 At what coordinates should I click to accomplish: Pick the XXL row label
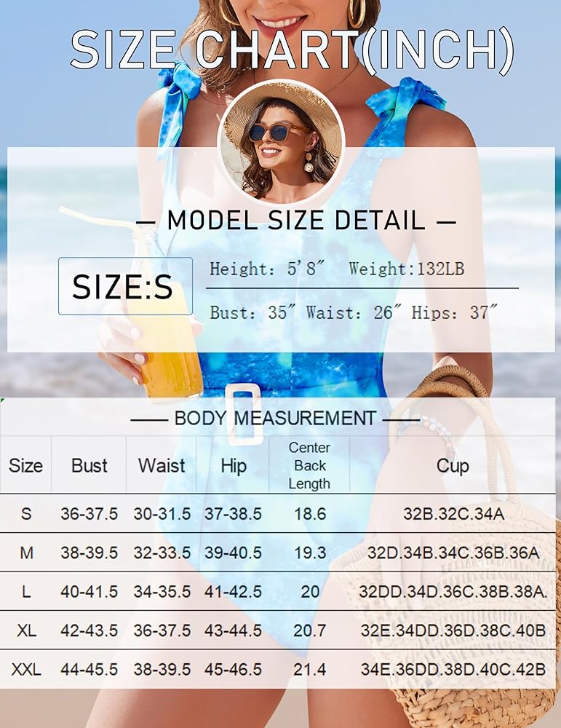(26, 669)
